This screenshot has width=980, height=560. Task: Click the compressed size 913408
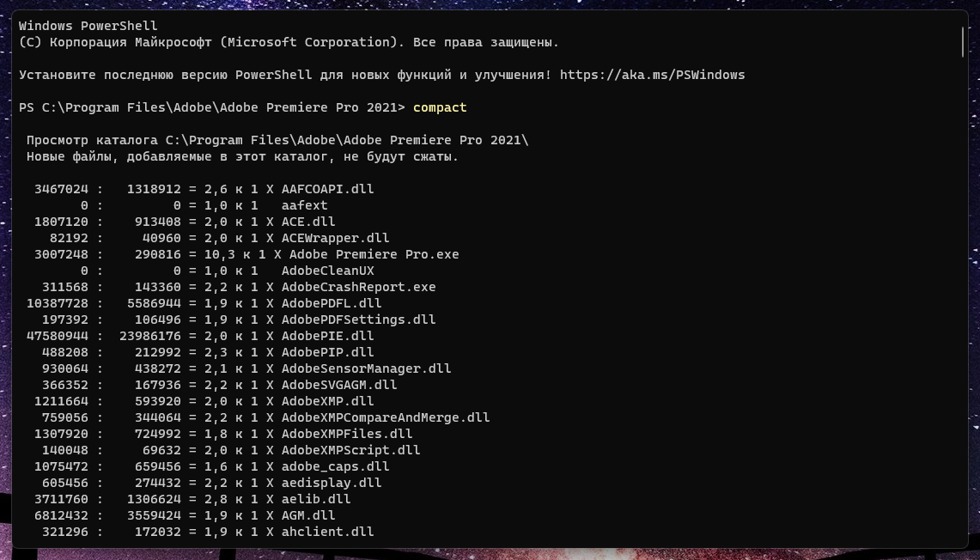[157, 222]
